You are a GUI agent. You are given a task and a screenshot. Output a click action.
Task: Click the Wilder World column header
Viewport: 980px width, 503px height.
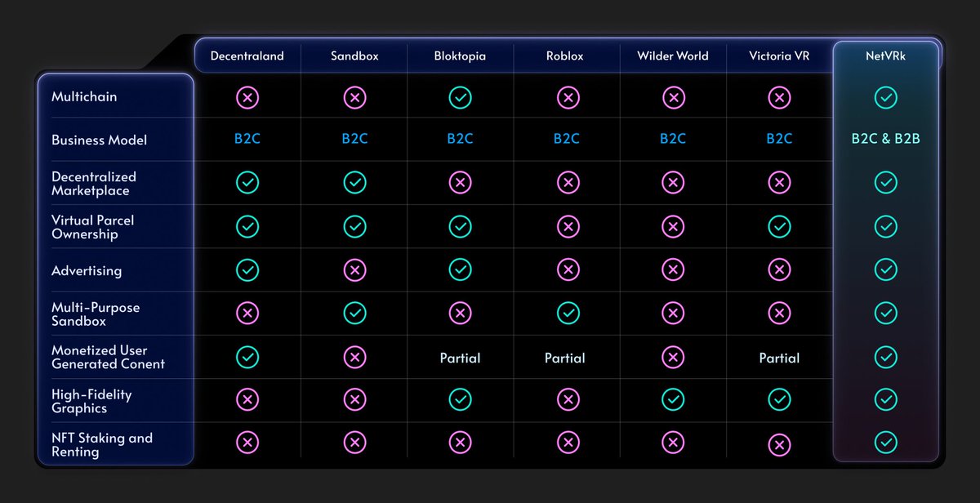(x=673, y=56)
